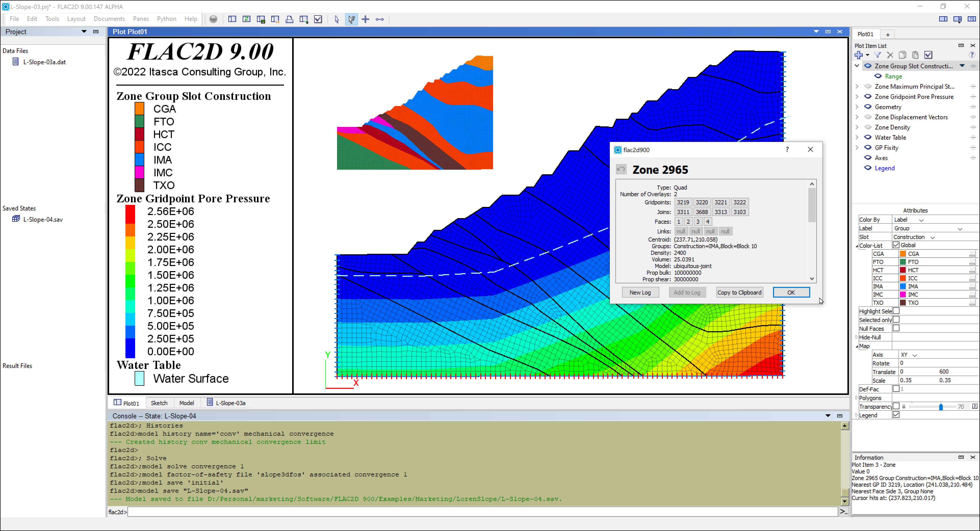Open the File menu
Image resolution: width=980 pixels, height=531 pixels.
pyautogui.click(x=14, y=19)
